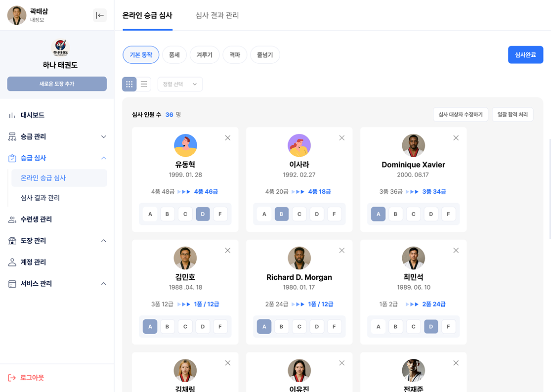Give 이사라 grade F
Viewport: 551px width, 392px height.
pos(334,214)
